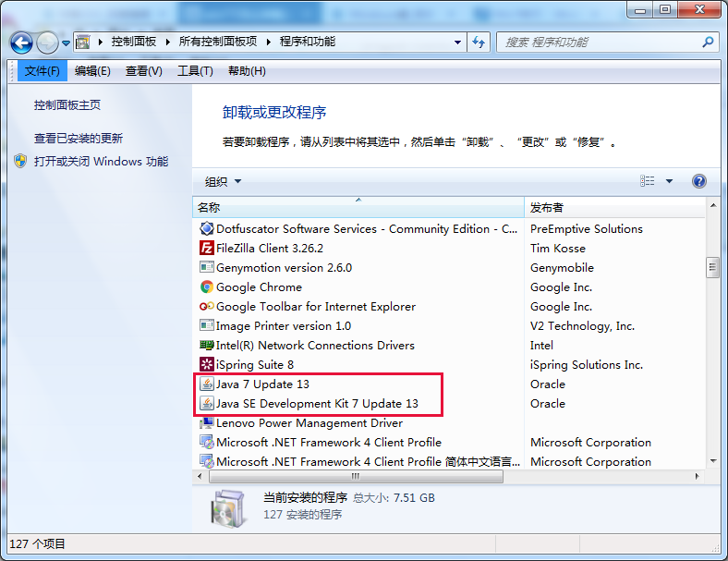Click the refresh icon beside the address bar

click(479, 43)
